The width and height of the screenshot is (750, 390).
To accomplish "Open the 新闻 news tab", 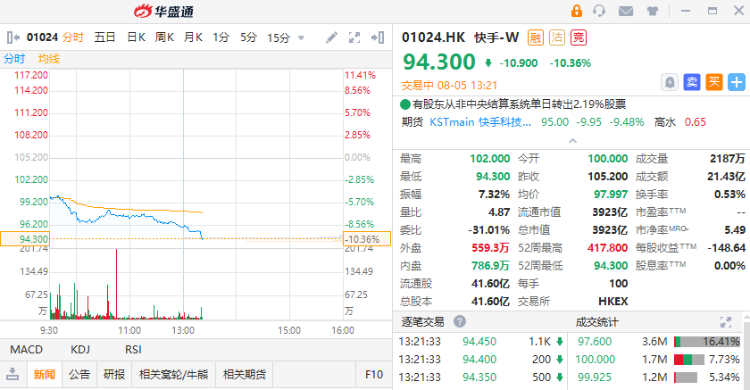I will point(44,374).
